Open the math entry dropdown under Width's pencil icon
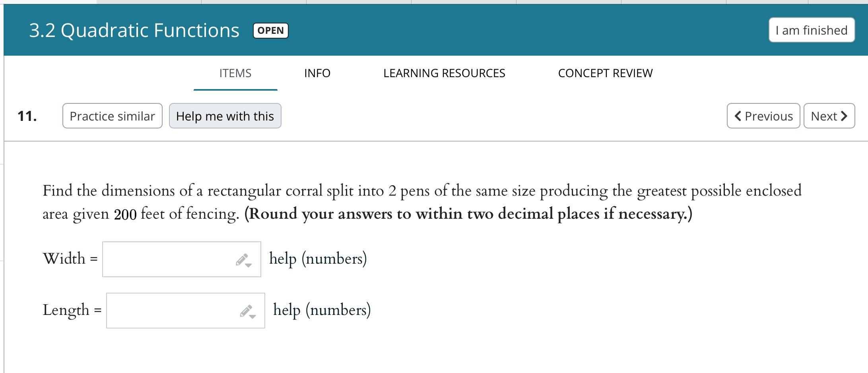868x373 pixels. tap(249, 266)
